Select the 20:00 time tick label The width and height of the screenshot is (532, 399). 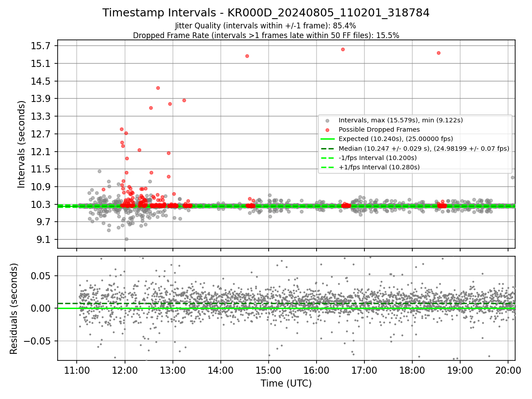pos(508,370)
